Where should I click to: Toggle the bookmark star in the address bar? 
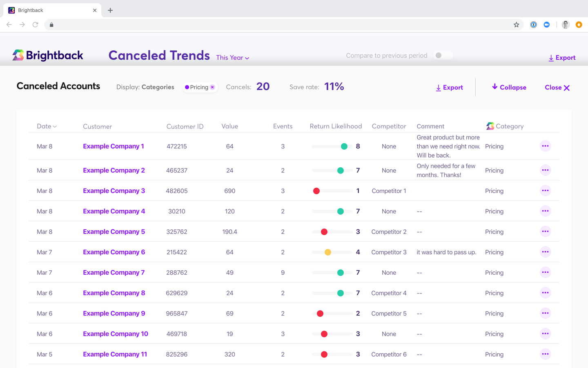tap(517, 25)
